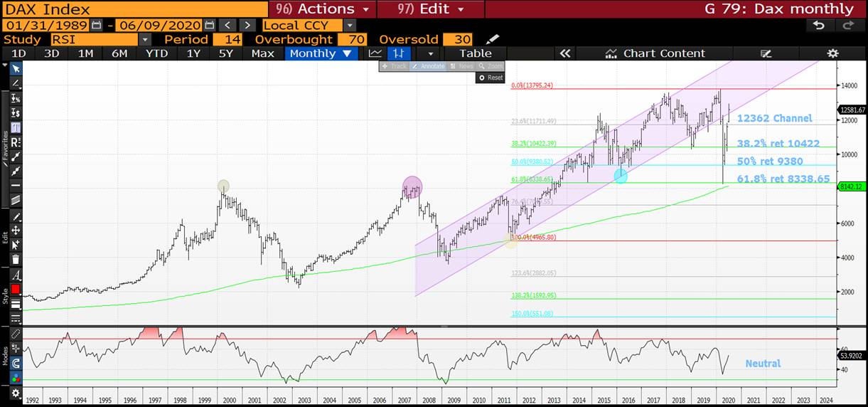The image size is (868, 407).
Task: Open the 96) Actions menu
Action: tap(322, 9)
